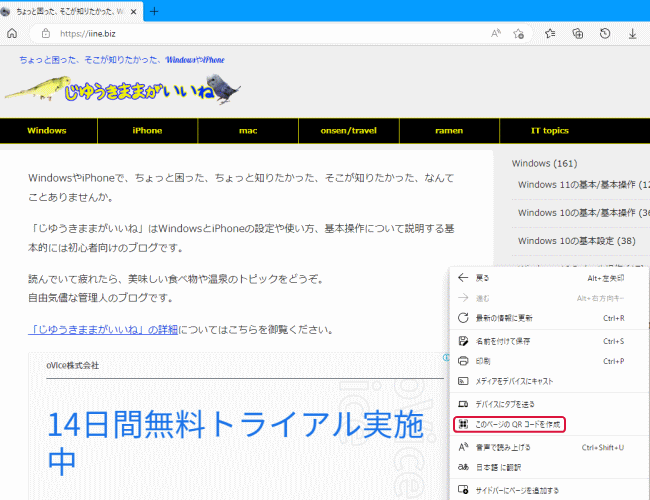Click the じゆうきままがいいね site logo
Image resolution: width=650 pixels, height=500 pixels.
coord(122,89)
